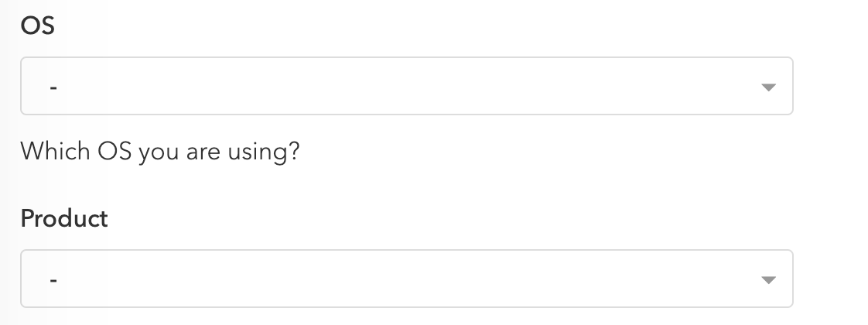Image resolution: width=868 pixels, height=325 pixels.
Task: Click the word 'using?' in the OS hint
Action: click(264, 152)
